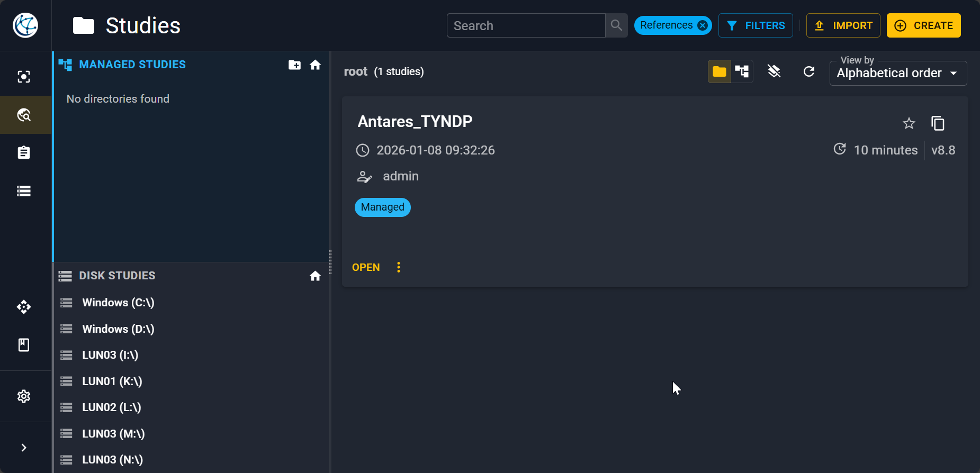
Task: Click the Disk Studies storage icon
Action: (x=65, y=276)
